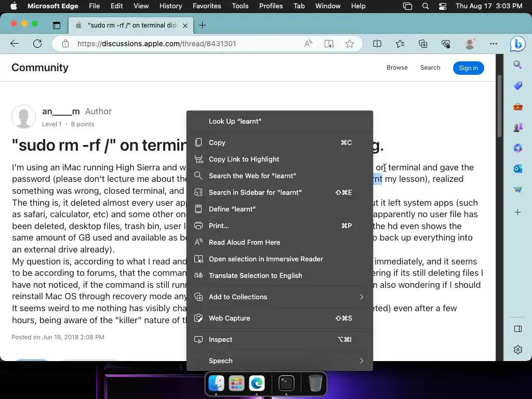Image resolution: width=532 pixels, height=399 pixels.
Task: Open the Bing Copilot sidebar button
Action: click(518, 44)
